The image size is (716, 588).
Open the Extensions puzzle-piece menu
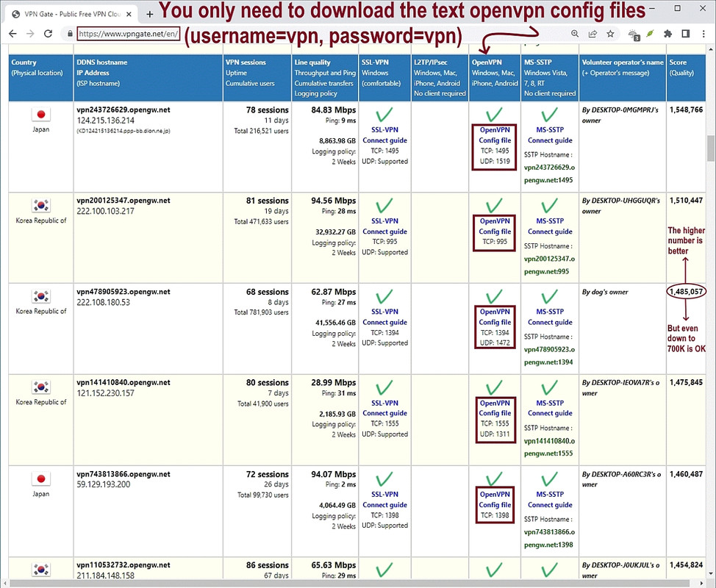tap(667, 33)
